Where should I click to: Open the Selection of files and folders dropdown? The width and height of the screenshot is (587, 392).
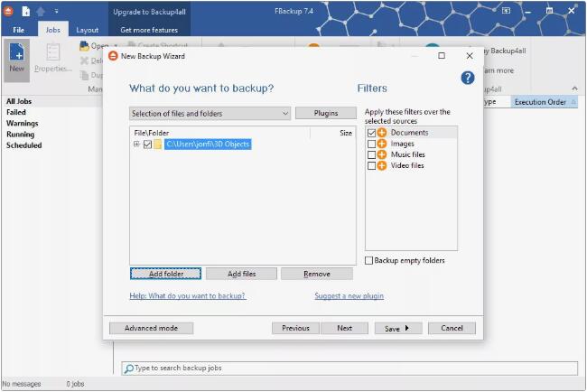[x=210, y=114]
